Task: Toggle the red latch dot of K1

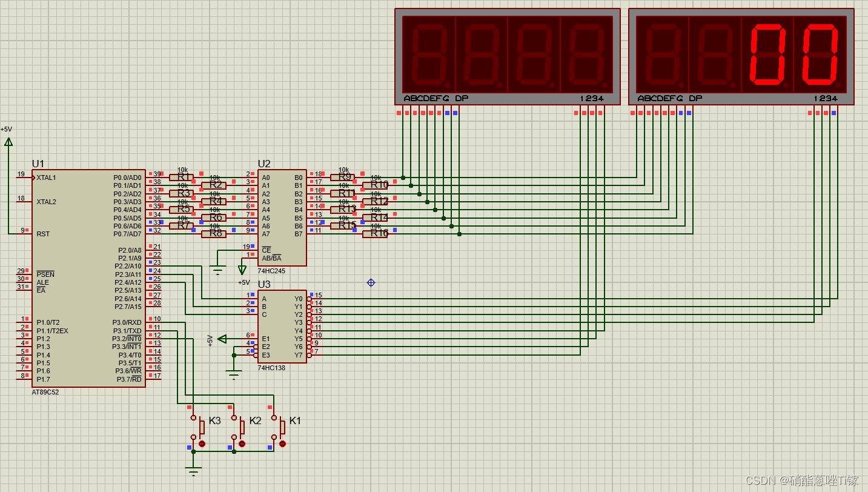Action: point(282,444)
